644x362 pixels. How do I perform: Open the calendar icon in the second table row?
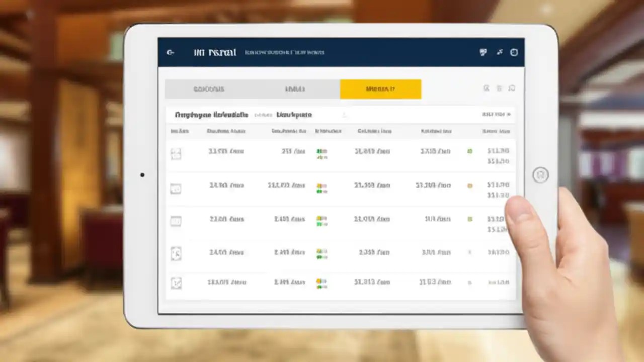coord(176,188)
